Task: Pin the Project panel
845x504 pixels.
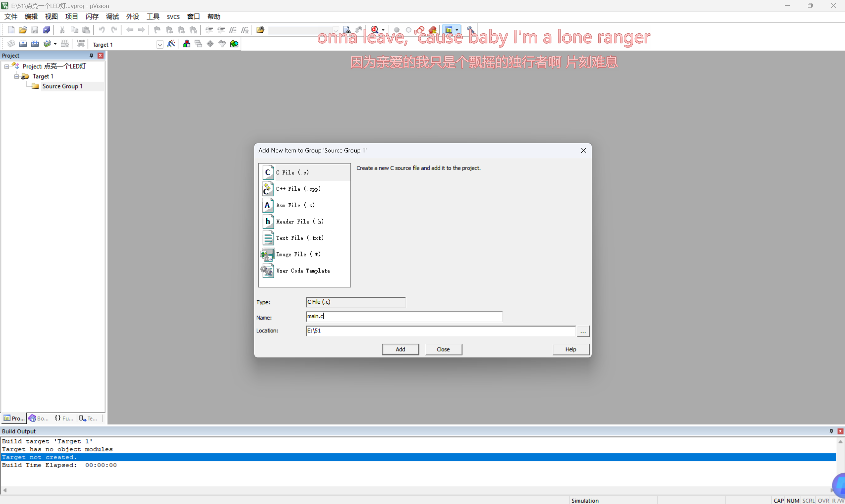Action: tap(91, 55)
